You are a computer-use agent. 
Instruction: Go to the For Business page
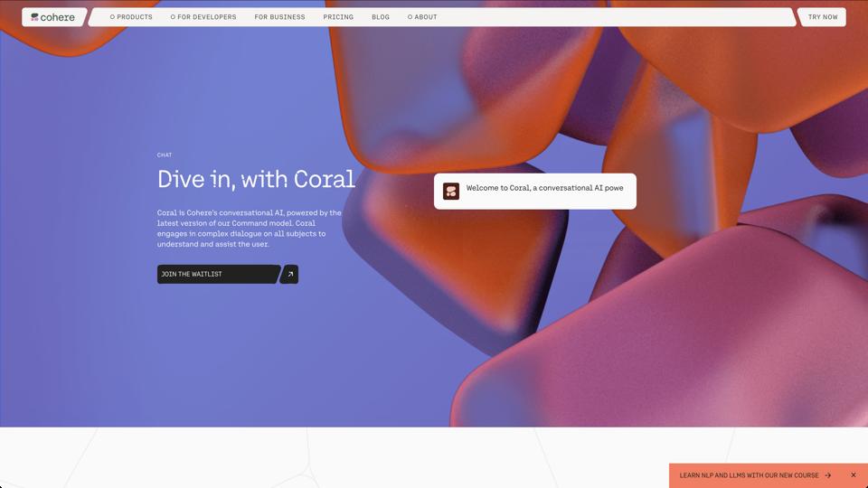(x=279, y=17)
